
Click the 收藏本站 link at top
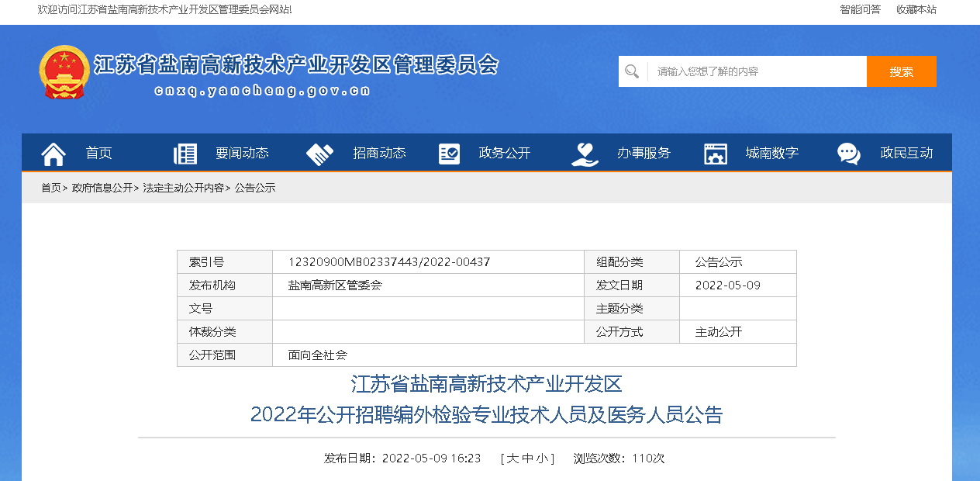[916, 9]
